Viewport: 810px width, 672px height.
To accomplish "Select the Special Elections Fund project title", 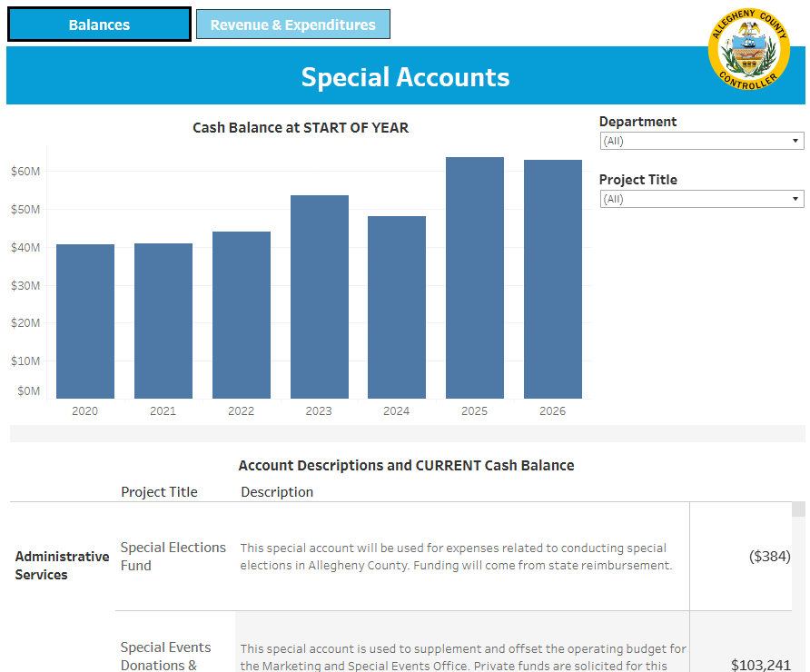I will tap(173, 557).
